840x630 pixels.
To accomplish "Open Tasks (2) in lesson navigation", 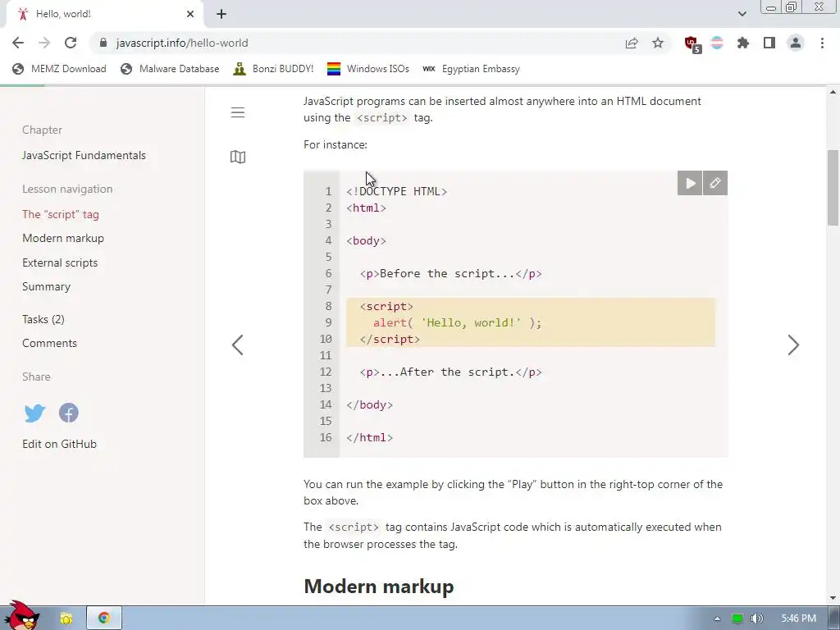I will point(43,319).
